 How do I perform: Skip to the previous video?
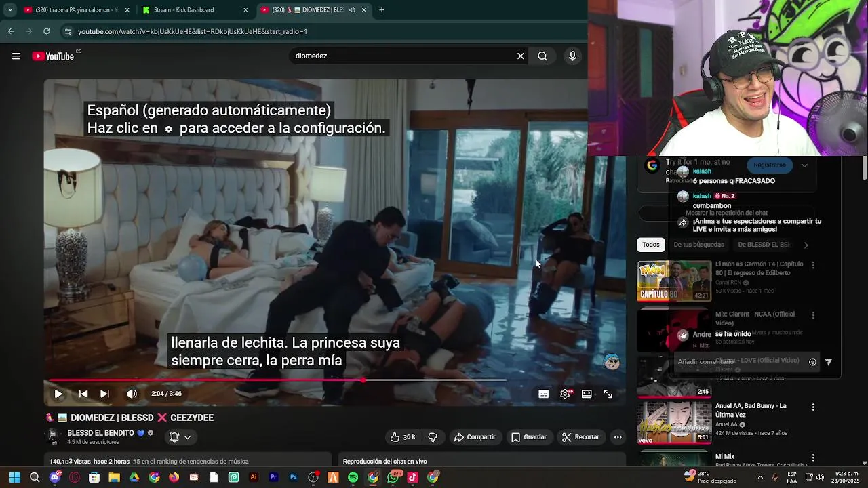pyautogui.click(x=83, y=394)
